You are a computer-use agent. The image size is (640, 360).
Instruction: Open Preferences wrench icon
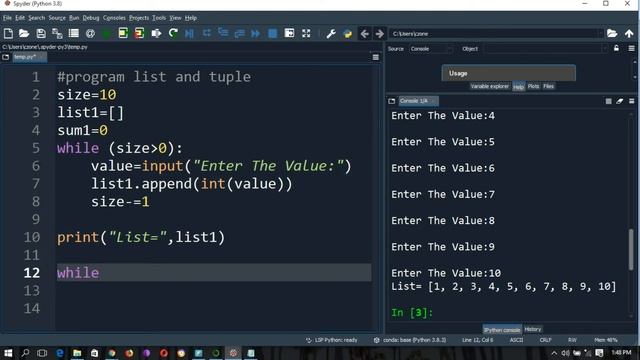click(x=331, y=33)
